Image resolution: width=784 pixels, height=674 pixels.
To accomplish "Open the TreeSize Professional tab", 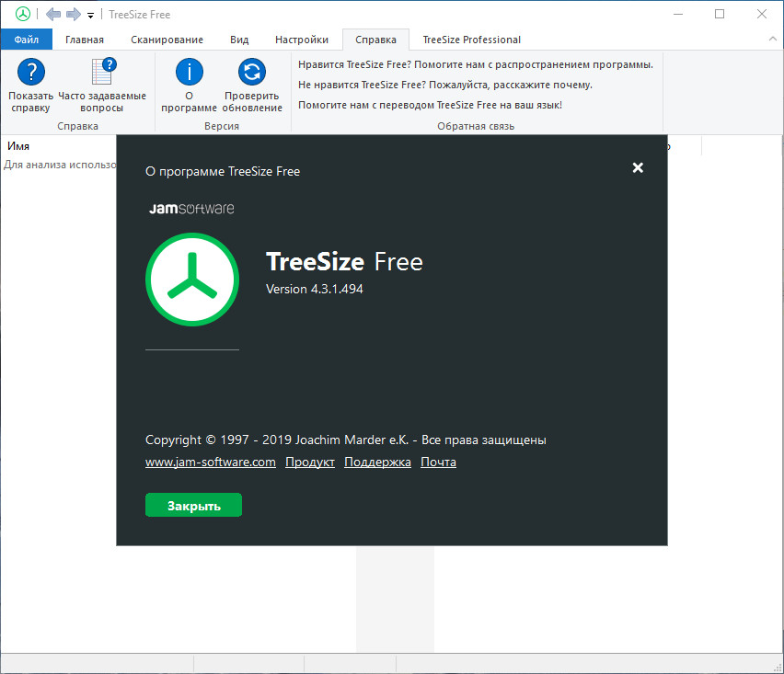I will (471, 40).
